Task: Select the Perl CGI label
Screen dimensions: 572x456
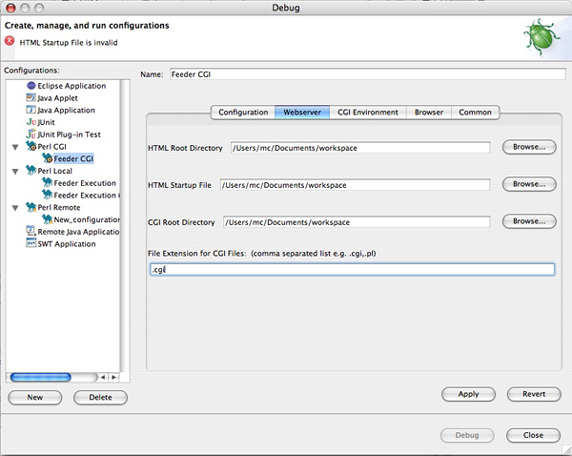Action: 52,147
